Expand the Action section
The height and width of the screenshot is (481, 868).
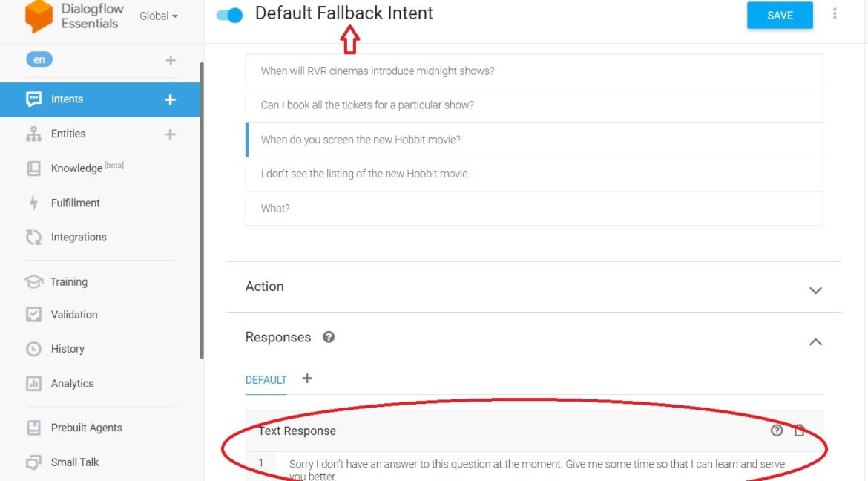pyautogui.click(x=815, y=290)
